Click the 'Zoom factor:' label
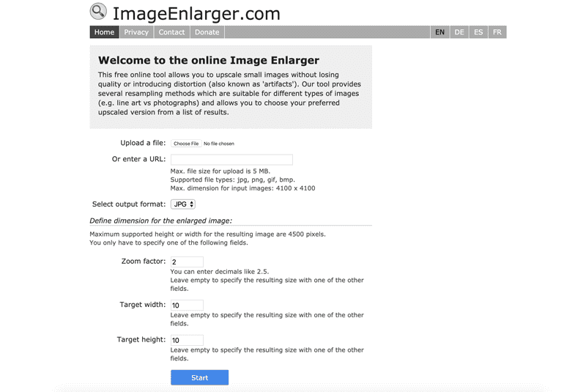The image size is (586, 392). tap(144, 261)
